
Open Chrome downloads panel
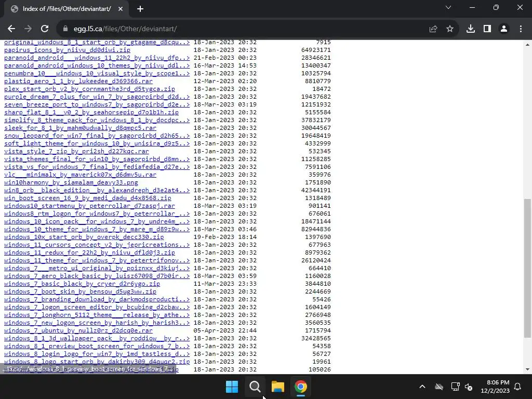471,29
